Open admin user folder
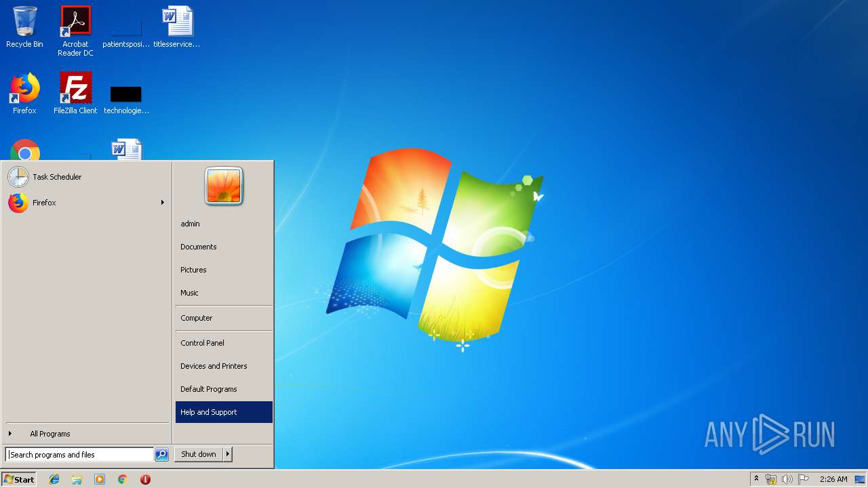 [x=224, y=224]
